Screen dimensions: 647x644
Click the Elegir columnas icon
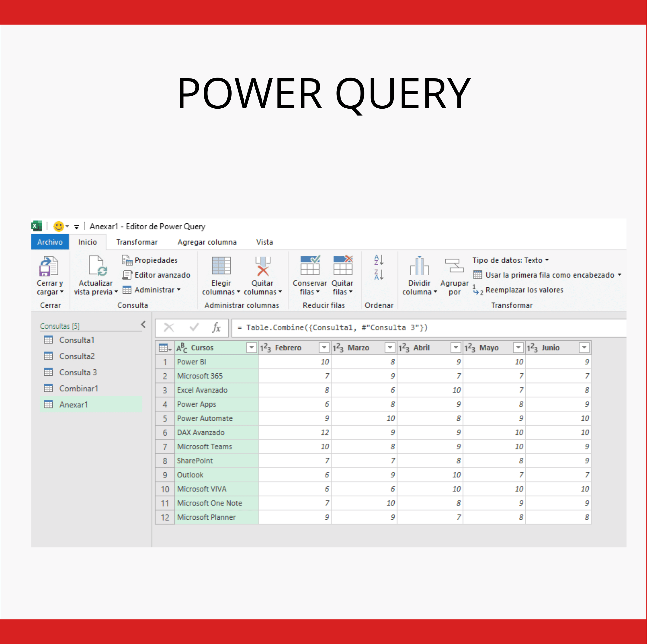click(221, 266)
